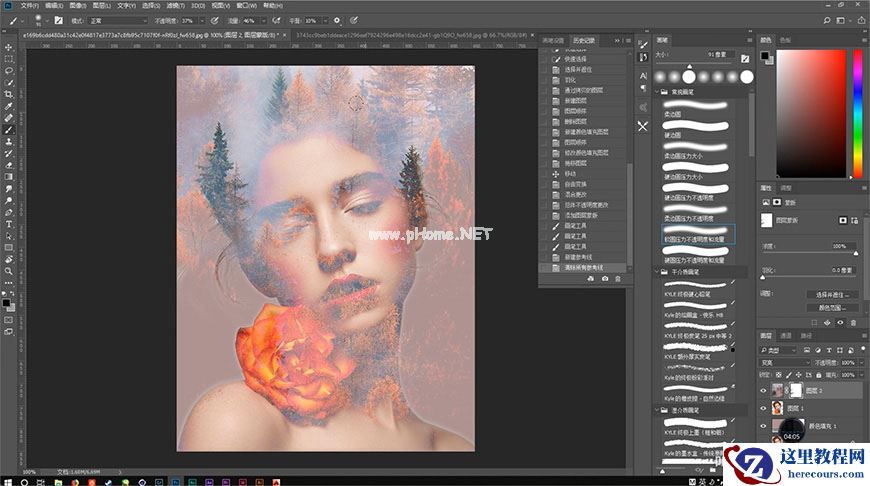
Task: Toggle mask visibility eye icon in the properties panel
Action: coord(840,322)
